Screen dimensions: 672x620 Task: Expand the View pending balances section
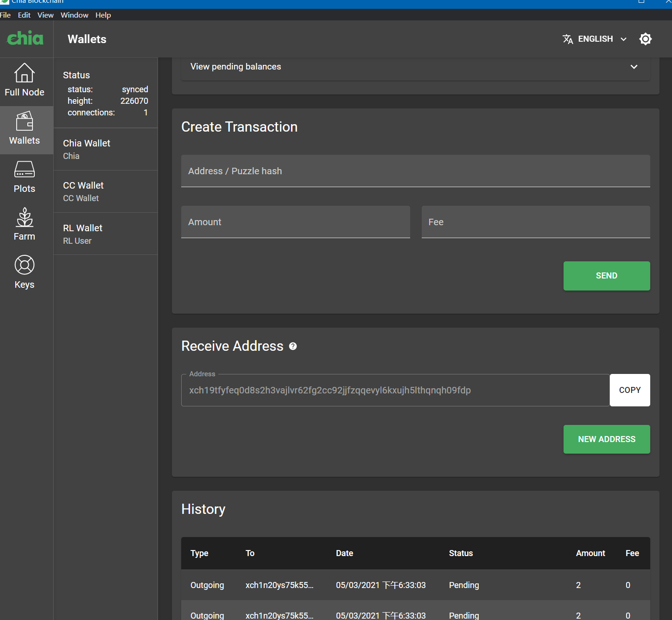(x=634, y=67)
